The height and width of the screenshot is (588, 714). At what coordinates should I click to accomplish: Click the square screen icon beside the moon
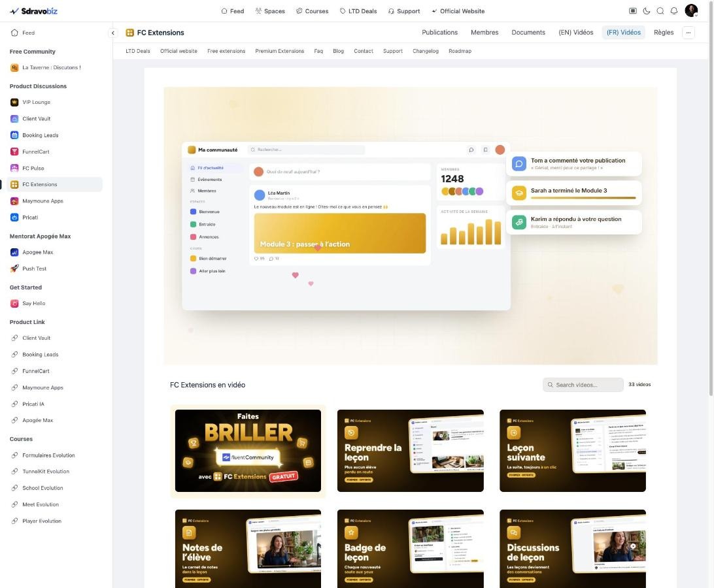click(x=632, y=11)
